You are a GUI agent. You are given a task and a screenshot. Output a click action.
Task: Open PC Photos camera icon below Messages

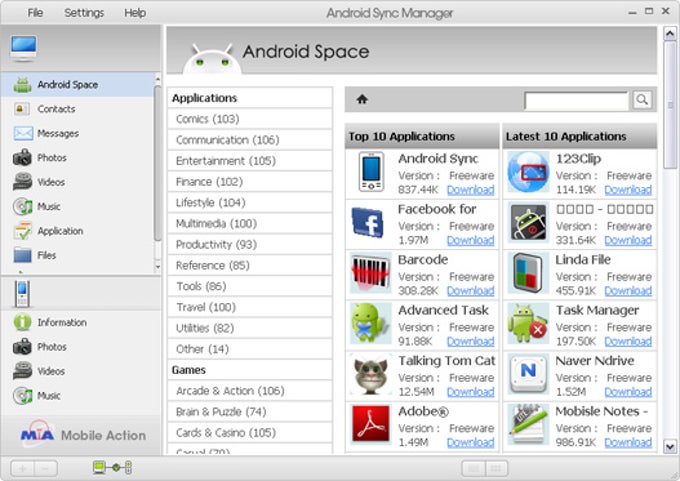(x=22, y=157)
